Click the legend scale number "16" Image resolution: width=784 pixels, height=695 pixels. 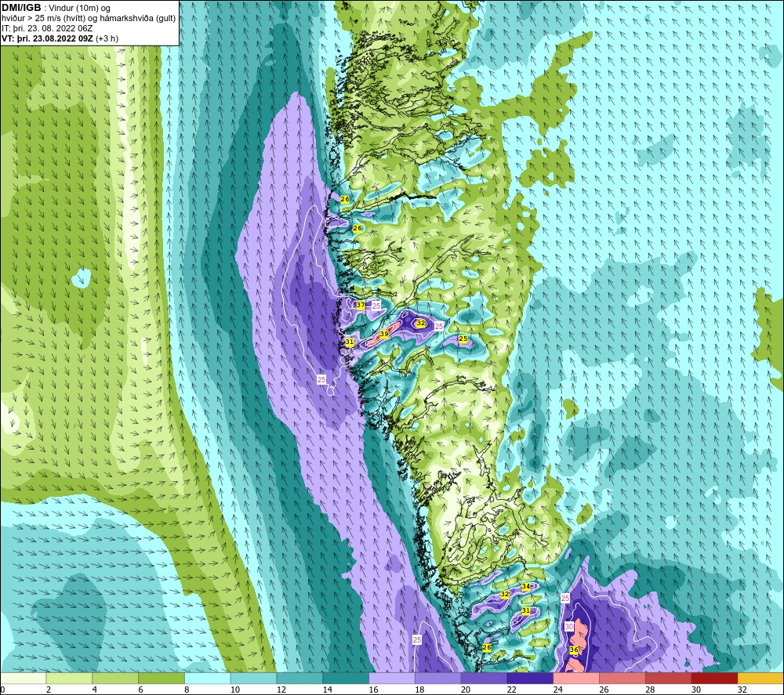point(373,690)
